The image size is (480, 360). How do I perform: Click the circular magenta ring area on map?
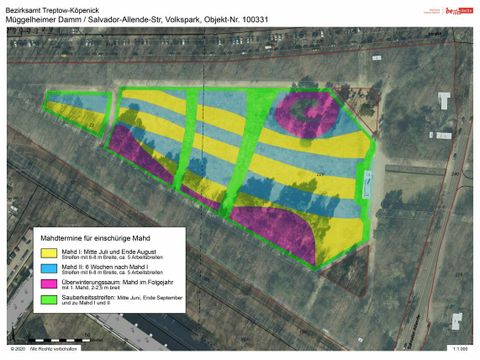pos(306,114)
